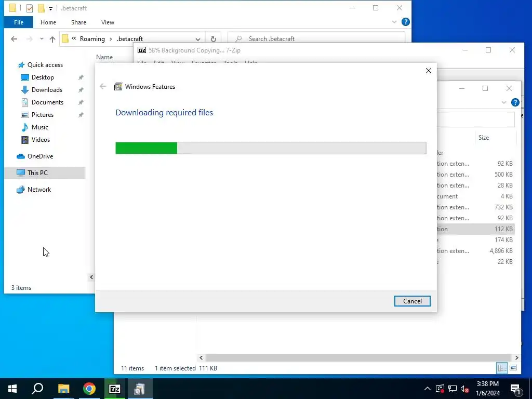The image size is (532, 399).
Task: Select the highlighted 112 KB file row
Action: click(476, 229)
